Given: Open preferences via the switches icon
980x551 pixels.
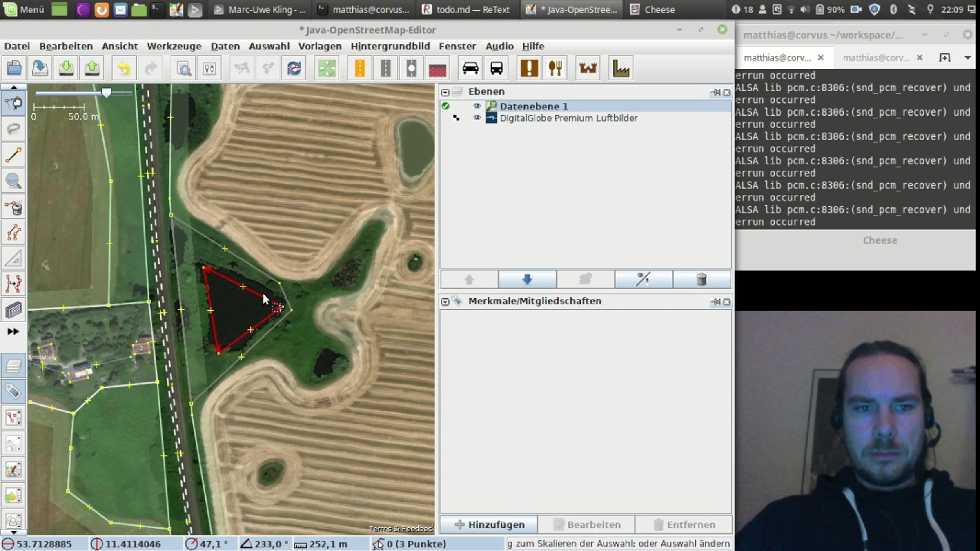Looking at the screenshot, I should (x=209, y=68).
